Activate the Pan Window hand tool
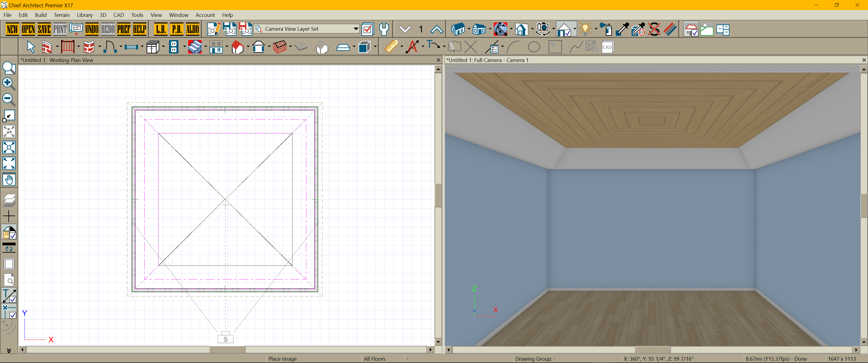 pos(9,179)
